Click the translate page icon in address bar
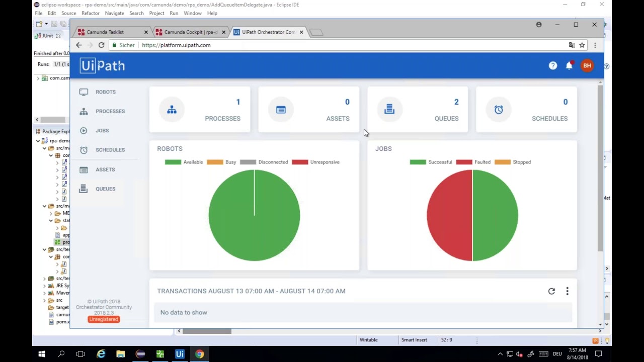This screenshot has height=362, width=644. [x=572, y=45]
